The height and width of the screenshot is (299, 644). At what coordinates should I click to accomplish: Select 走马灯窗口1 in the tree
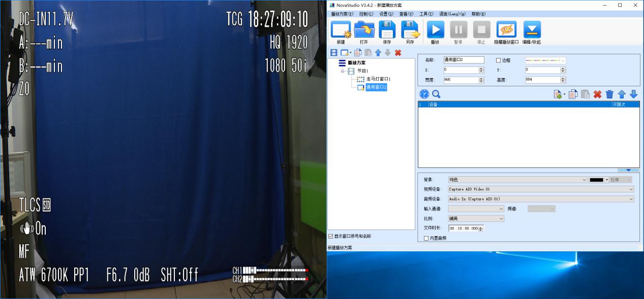point(378,79)
